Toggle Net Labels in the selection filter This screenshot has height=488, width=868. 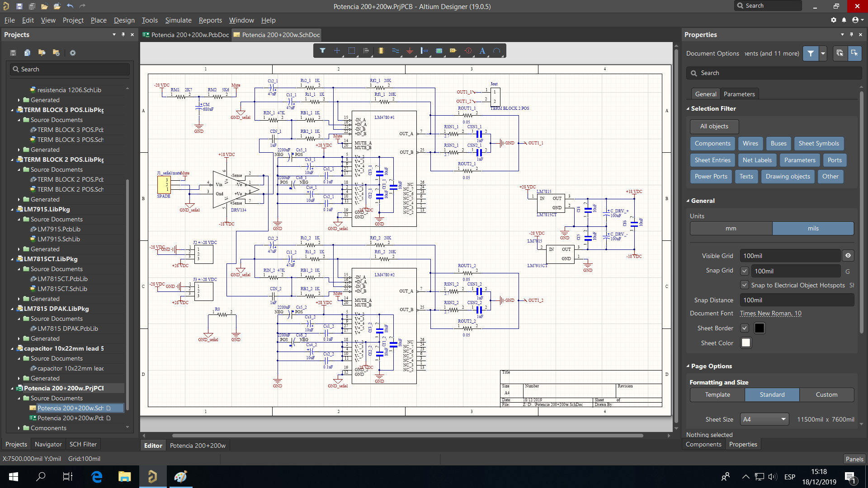click(x=757, y=160)
